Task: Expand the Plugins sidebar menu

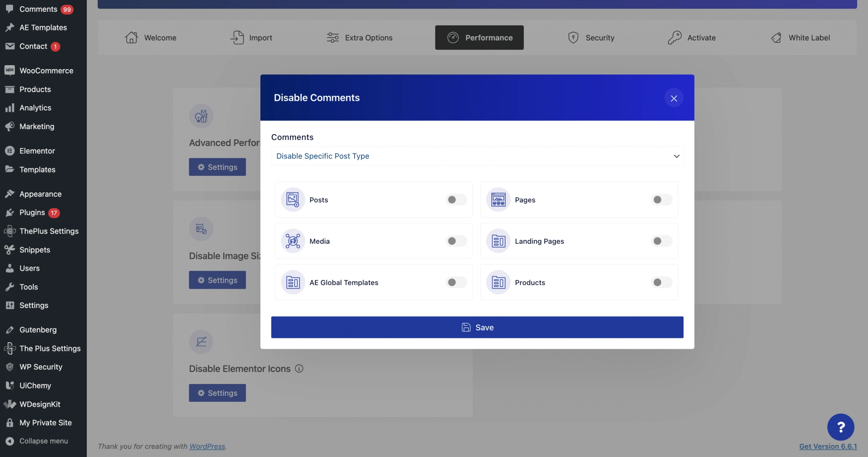Action: [x=32, y=212]
